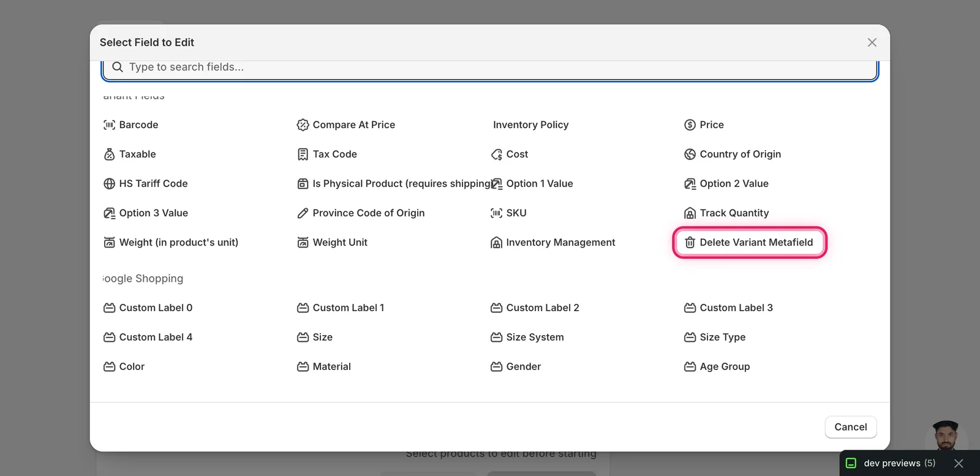Click the Option 3 Value icon
Viewport: 980px width, 476px height.
[x=109, y=213]
